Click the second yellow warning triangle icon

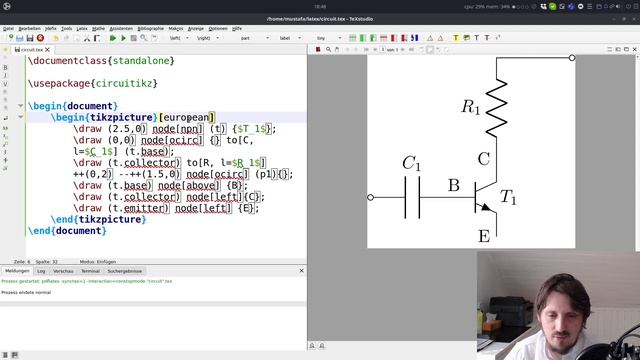click(x=440, y=38)
